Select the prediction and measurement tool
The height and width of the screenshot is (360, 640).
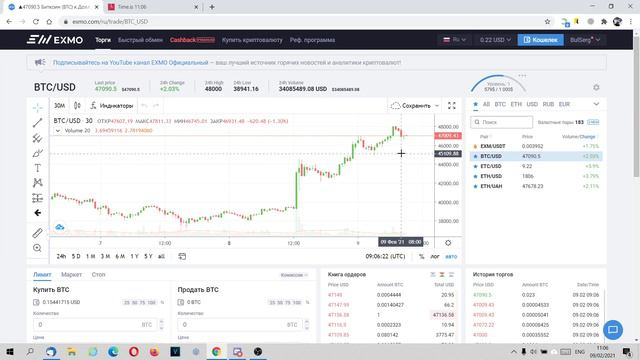pos(38,198)
